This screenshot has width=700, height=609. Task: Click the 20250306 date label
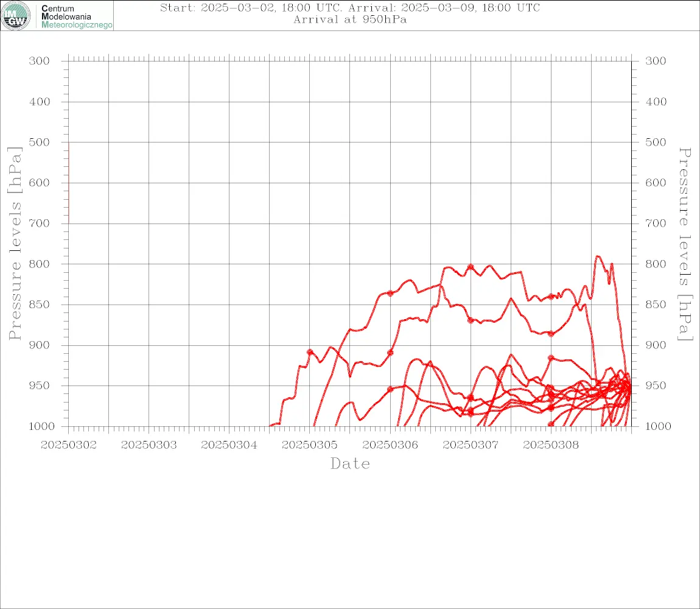pyautogui.click(x=390, y=445)
